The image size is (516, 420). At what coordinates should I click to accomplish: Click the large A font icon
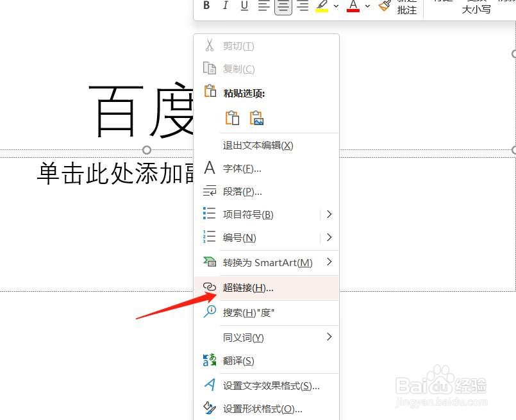click(x=210, y=167)
